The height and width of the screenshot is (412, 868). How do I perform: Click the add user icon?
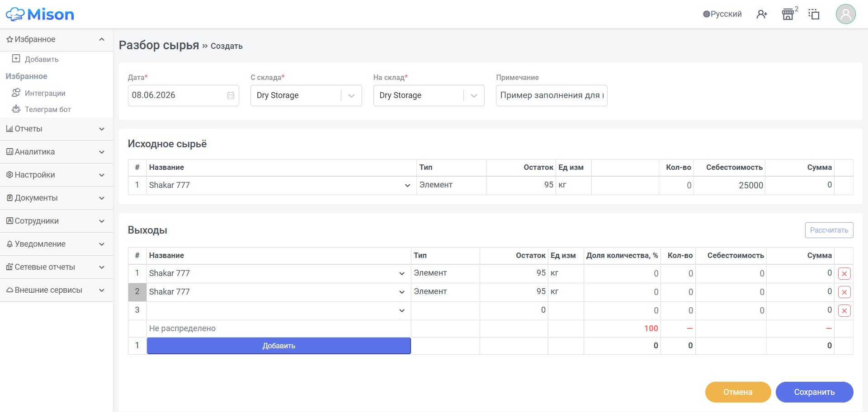pyautogui.click(x=762, y=14)
